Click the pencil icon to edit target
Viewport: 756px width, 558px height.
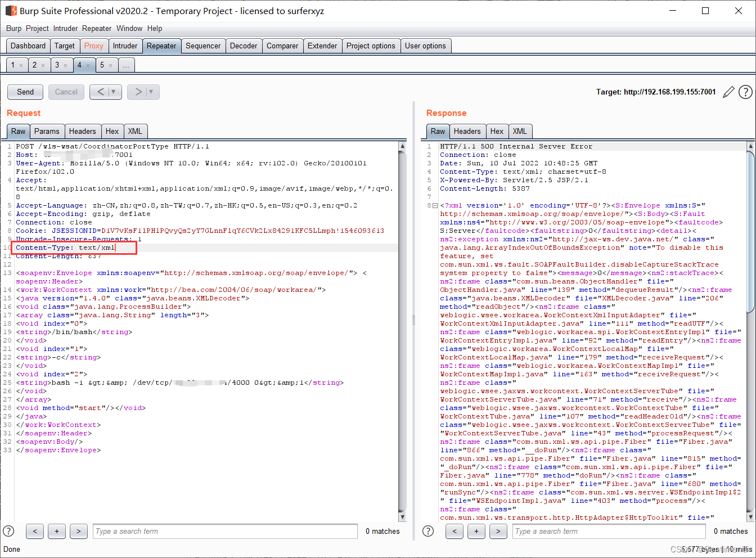tap(728, 92)
